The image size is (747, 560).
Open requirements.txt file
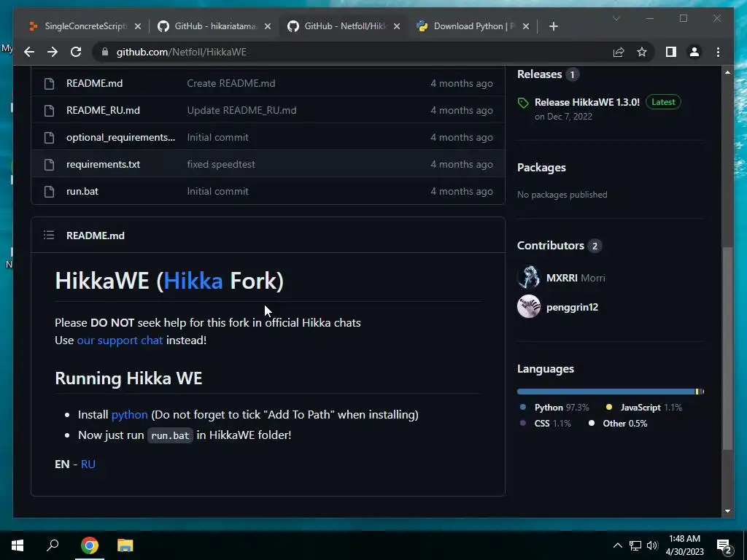(x=103, y=164)
